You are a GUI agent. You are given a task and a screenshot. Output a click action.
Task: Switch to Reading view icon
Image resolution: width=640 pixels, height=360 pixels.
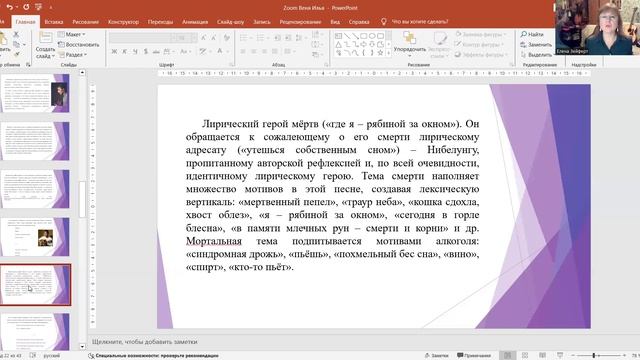click(542, 356)
